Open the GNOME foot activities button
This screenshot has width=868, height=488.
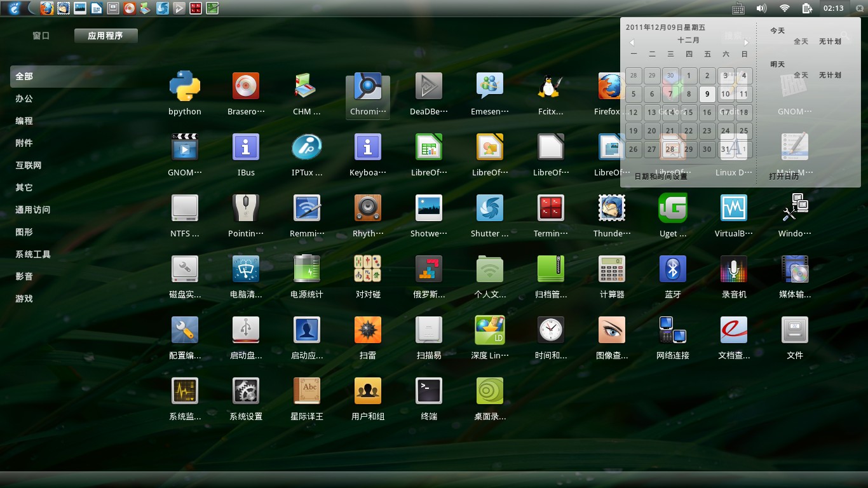pyautogui.click(x=14, y=8)
